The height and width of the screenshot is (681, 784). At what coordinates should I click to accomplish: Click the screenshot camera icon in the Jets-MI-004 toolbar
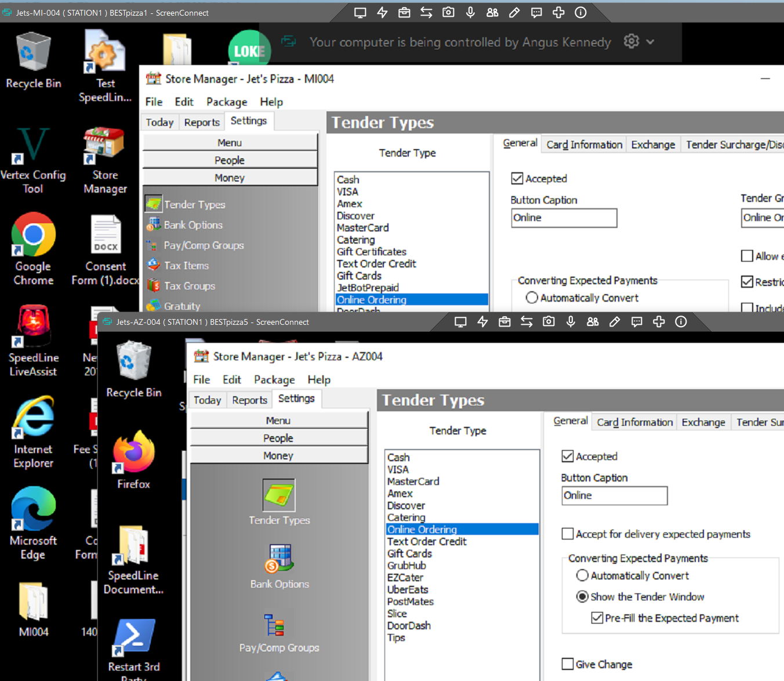[448, 12]
